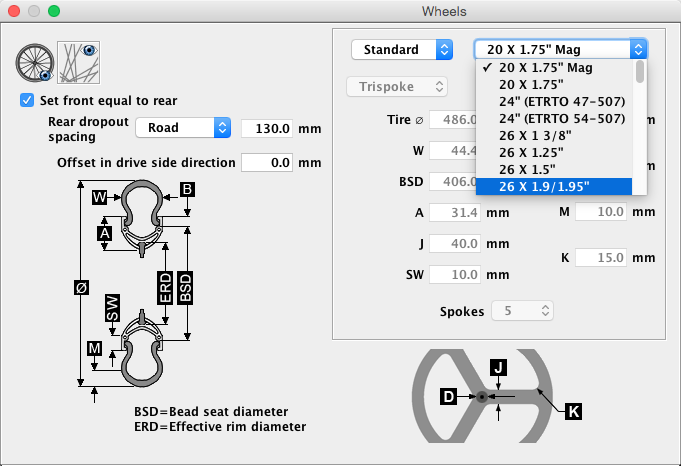Uncheck Set front equal to rear
The height and width of the screenshot is (466, 681).
point(27,101)
